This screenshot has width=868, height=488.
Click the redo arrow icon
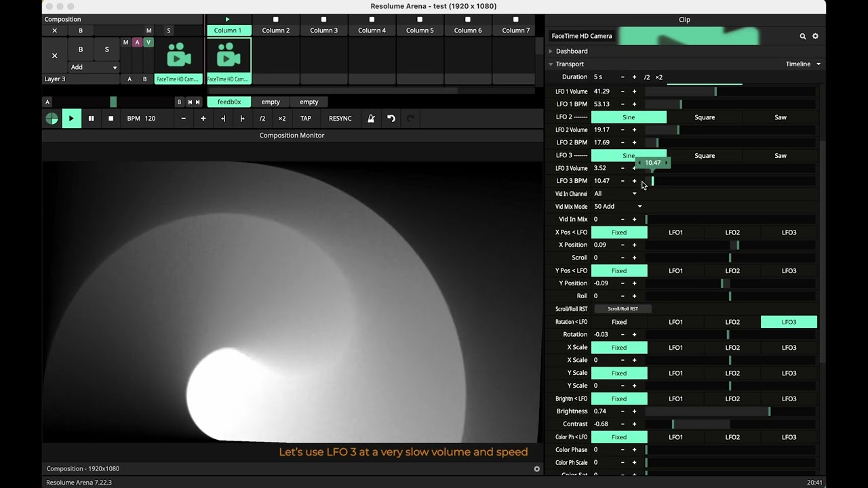[x=410, y=119]
